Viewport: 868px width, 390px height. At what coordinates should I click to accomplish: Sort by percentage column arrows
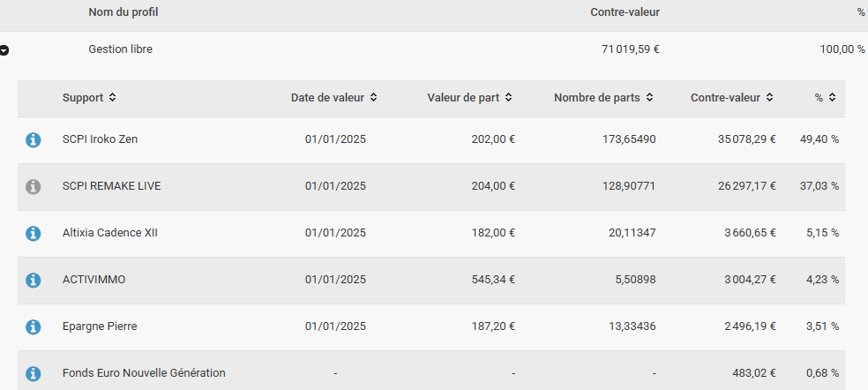[x=832, y=97]
